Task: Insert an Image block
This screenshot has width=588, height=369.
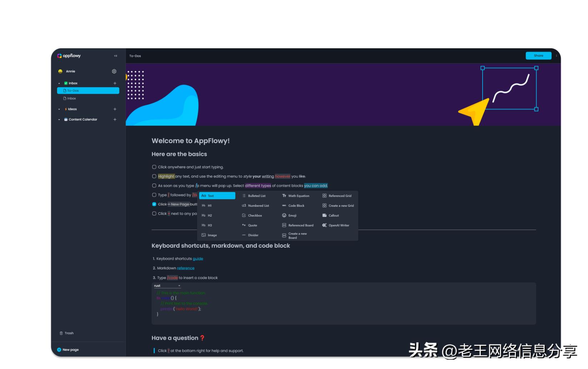Action: click(212, 235)
